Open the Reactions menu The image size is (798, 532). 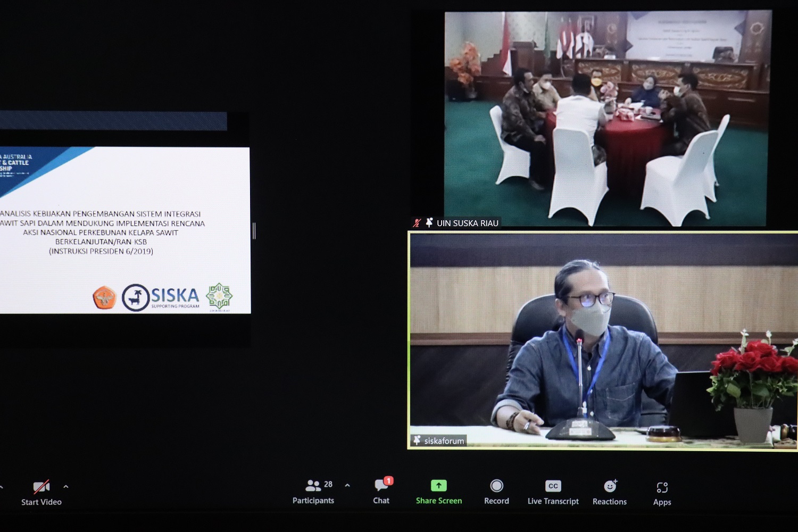pyautogui.click(x=610, y=492)
